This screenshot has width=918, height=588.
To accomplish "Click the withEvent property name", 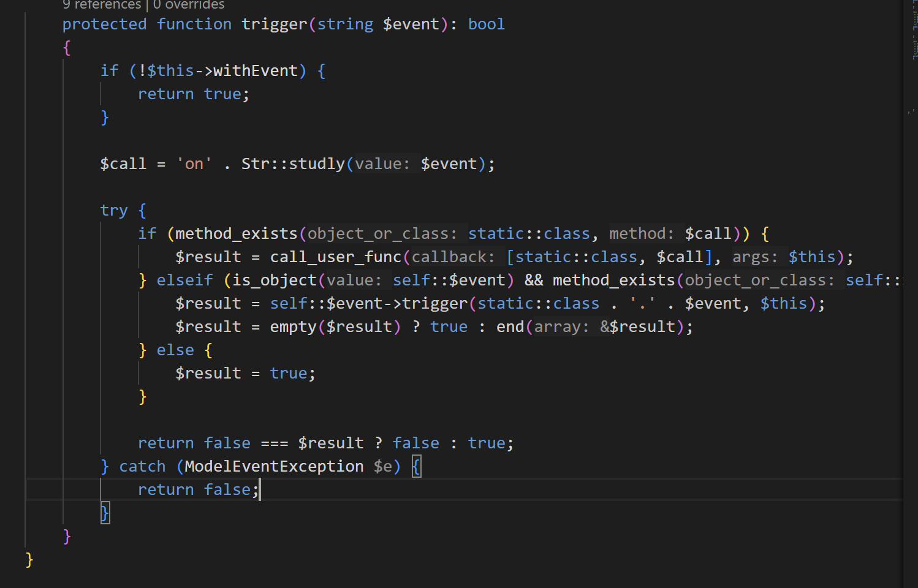I will [255, 71].
